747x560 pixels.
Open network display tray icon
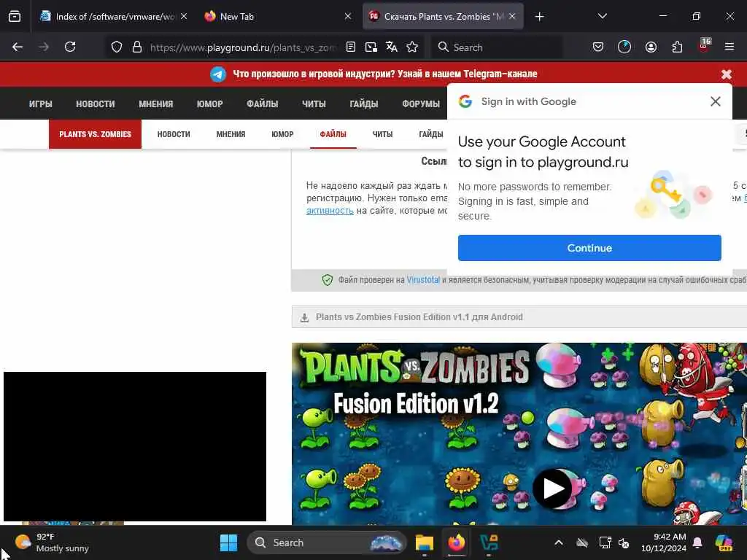click(x=605, y=542)
